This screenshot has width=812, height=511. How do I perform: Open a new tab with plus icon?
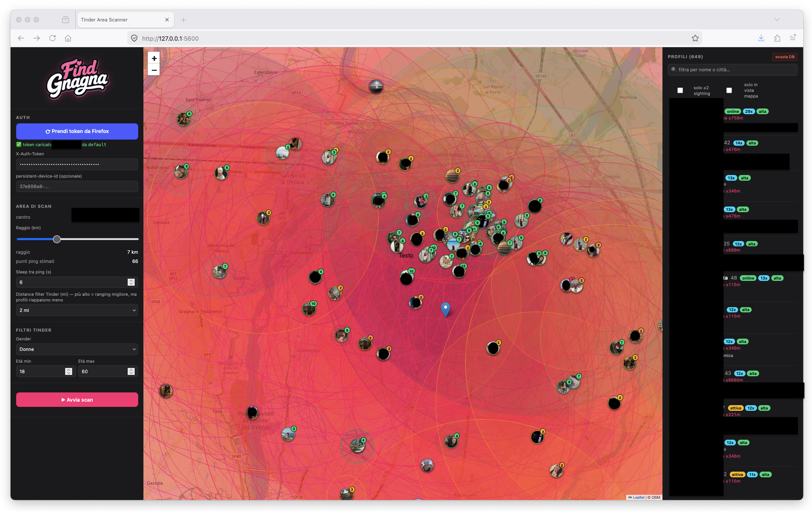tap(183, 20)
